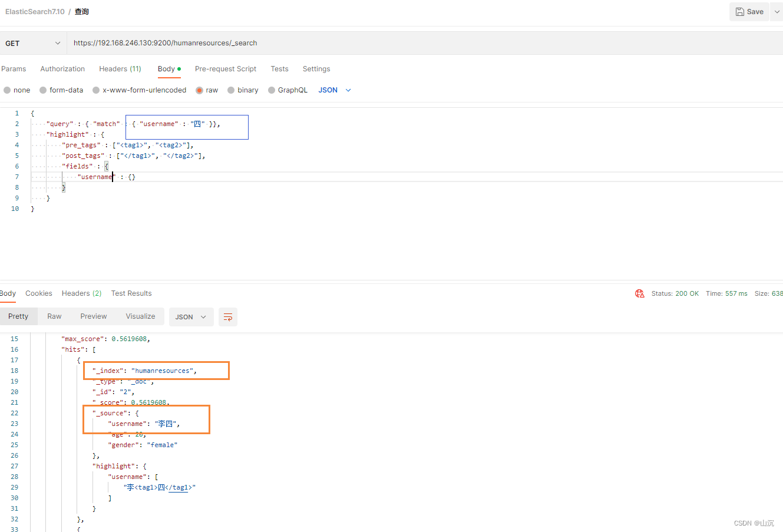Open the Test Results tab

point(131,293)
